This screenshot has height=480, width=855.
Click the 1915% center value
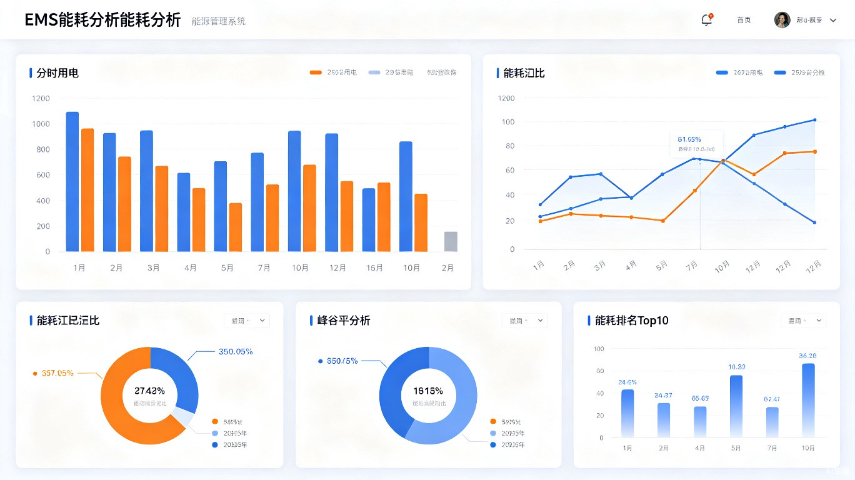click(428, 391)
